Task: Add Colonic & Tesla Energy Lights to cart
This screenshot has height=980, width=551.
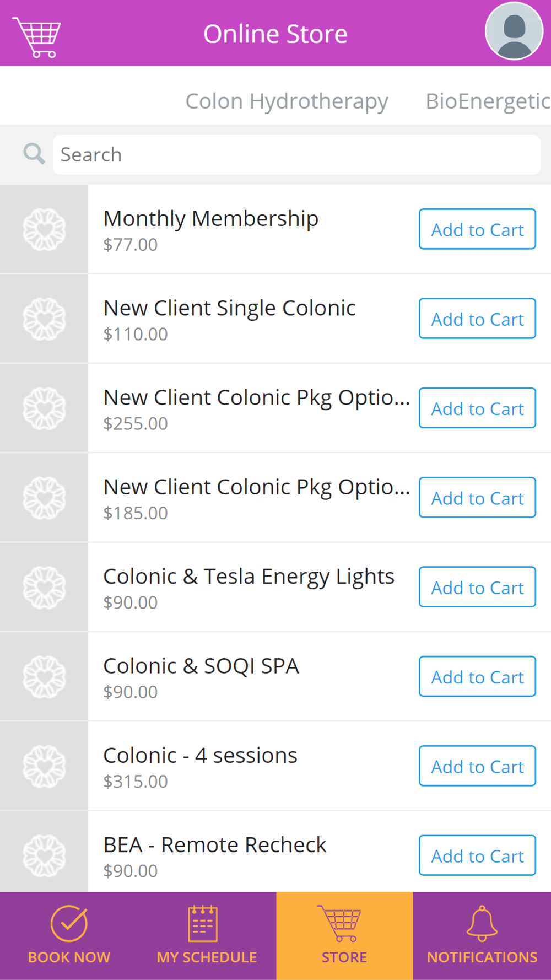Action: click(477, 587)
